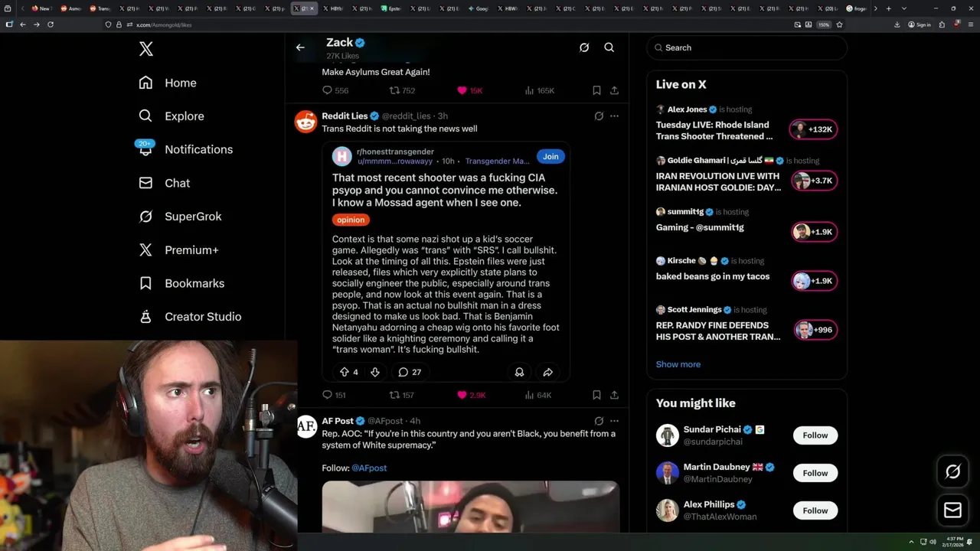This screenshot has height=551, width=980.
Task: Open the list all tabs dropdown
Action: tap(903, 8)
